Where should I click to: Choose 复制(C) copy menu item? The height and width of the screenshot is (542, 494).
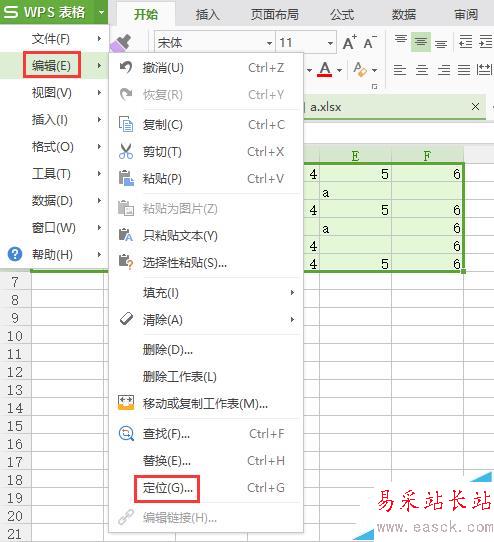206,124
